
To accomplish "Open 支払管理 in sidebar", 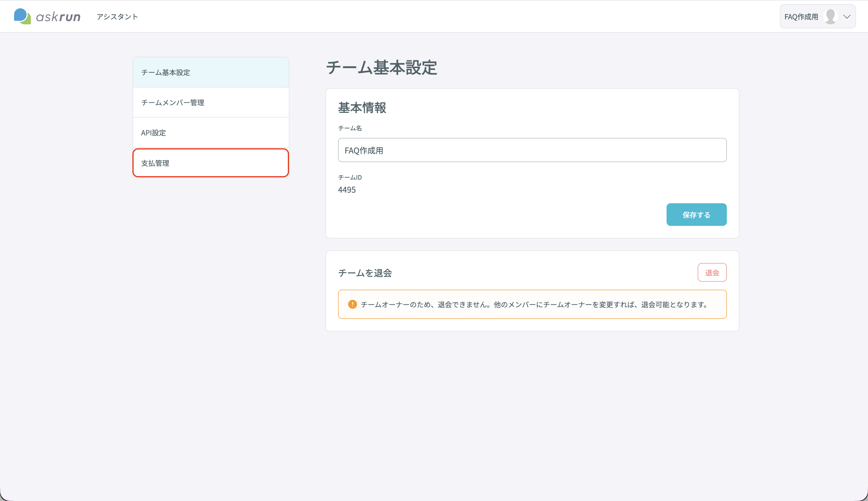I will point(211,163).
